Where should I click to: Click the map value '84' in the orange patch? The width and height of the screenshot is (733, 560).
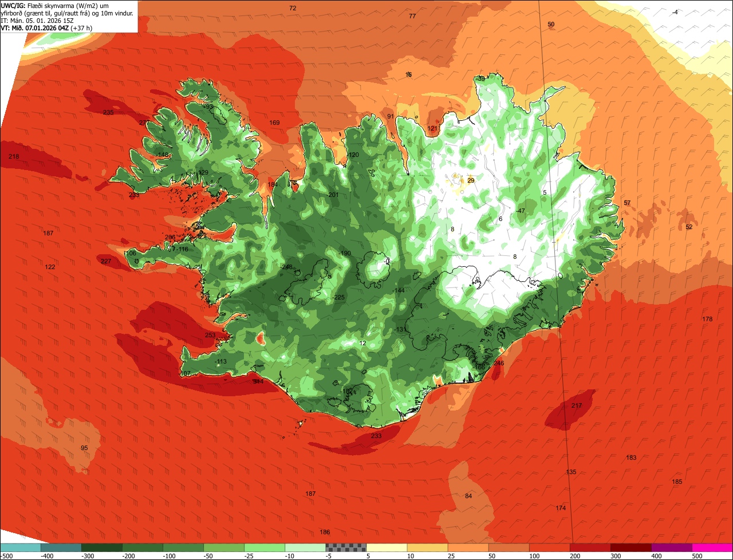coord(468,496)
